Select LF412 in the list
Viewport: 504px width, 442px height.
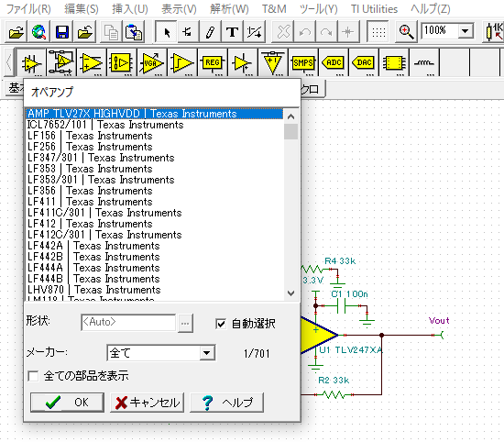pos(154,223)
